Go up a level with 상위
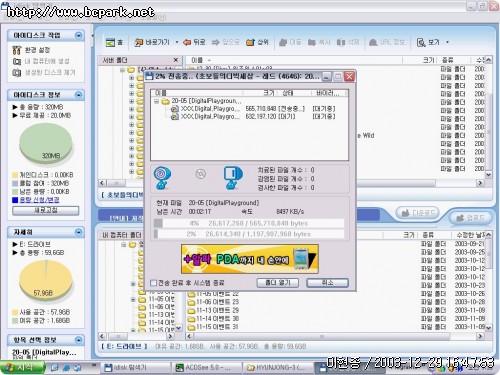This screenshot has width=500, height=375. point(257,42)
